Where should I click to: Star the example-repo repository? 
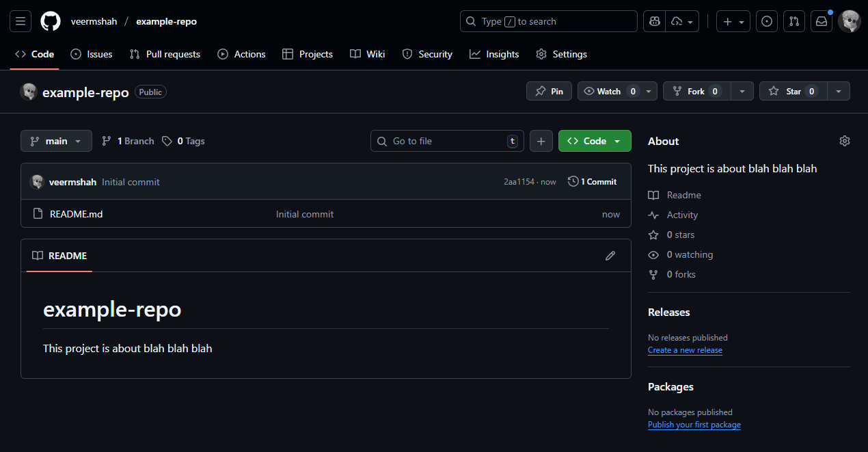[792, 91]
